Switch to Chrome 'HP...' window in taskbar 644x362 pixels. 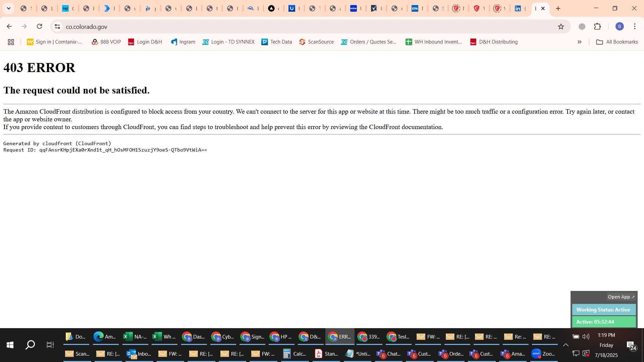tap(281, 337)
